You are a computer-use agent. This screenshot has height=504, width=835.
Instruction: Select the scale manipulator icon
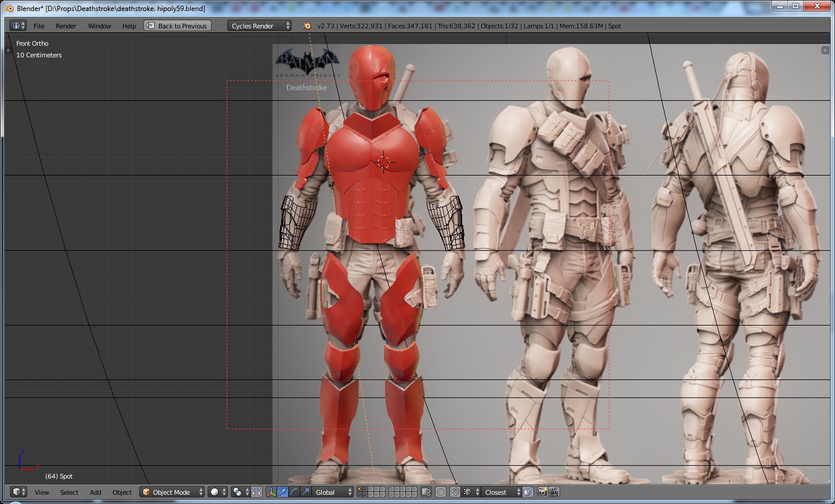[306, 492]
